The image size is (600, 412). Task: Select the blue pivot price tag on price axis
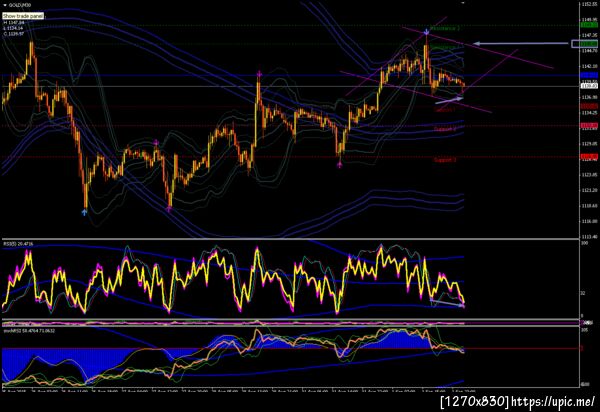click(589, 75)
